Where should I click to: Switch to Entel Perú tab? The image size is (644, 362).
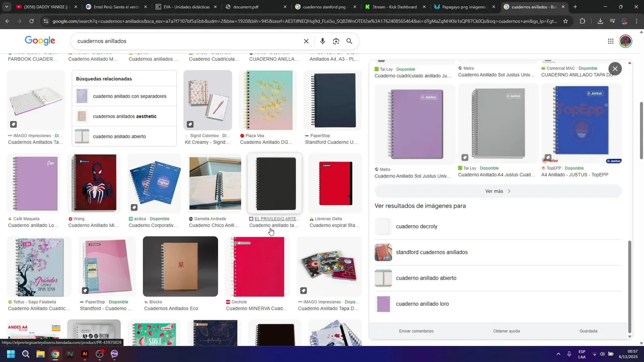pyautogui.click(x=116, y=7)
